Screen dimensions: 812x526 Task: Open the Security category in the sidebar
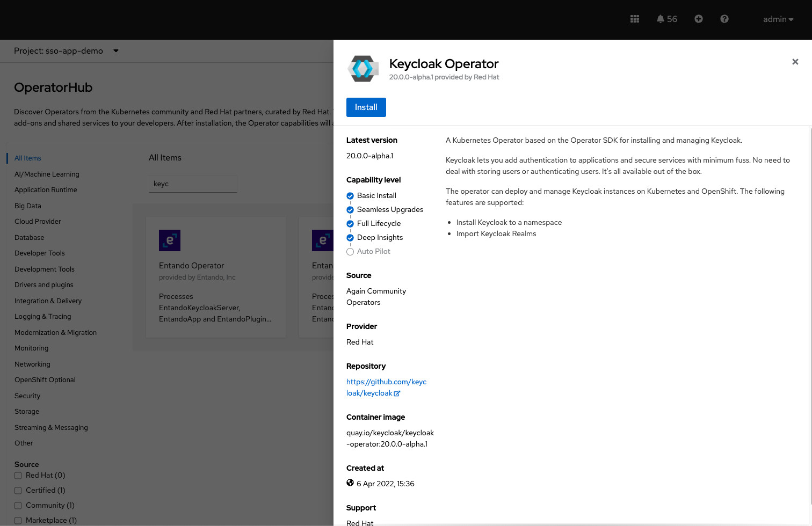point(27,396)
